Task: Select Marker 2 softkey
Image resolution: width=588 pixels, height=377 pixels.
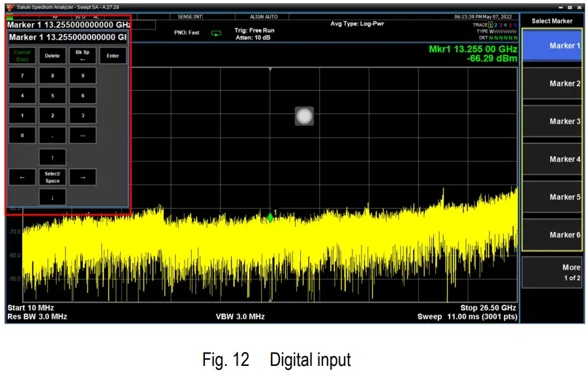Action: [x=552, y=83]
